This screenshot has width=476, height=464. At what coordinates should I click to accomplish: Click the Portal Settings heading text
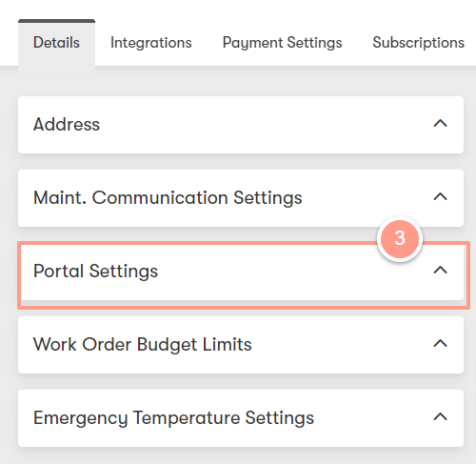pyautogui.click(x=95, y=272)
